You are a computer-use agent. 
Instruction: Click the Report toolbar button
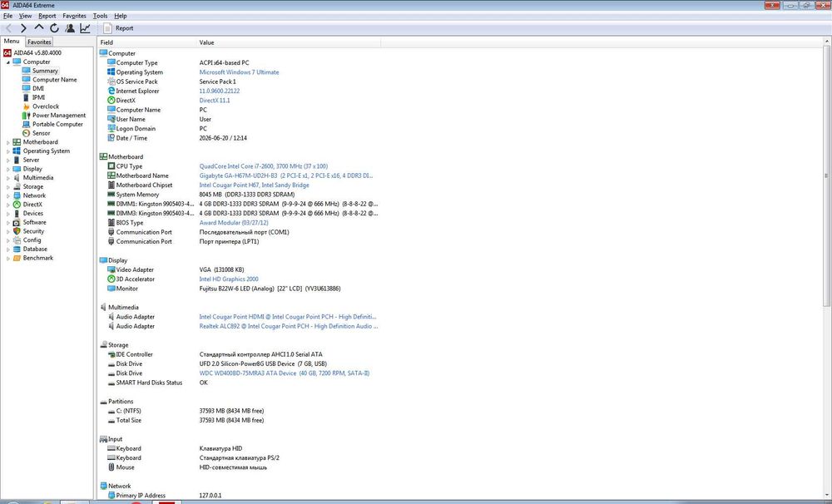118,28
